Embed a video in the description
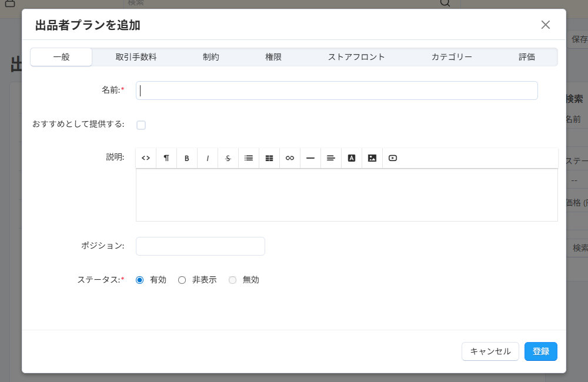Image resolution: width=588 pixels, height=382 pixels. coord(392,158)
